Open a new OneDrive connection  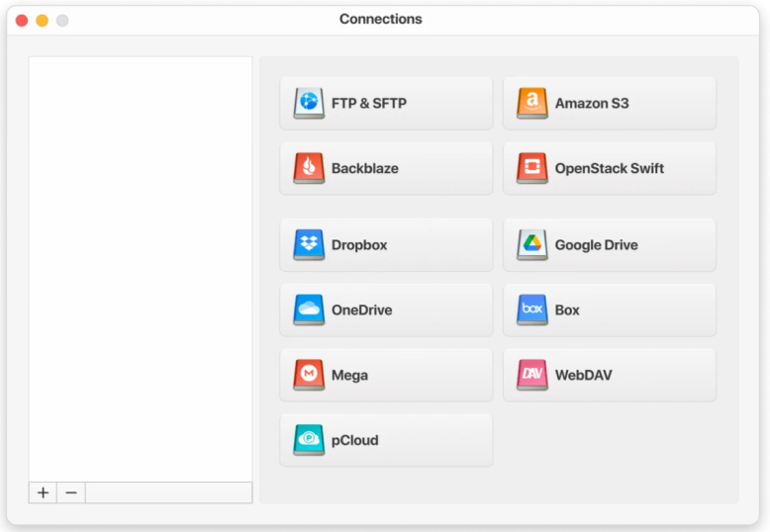click(x=386, y=310)
